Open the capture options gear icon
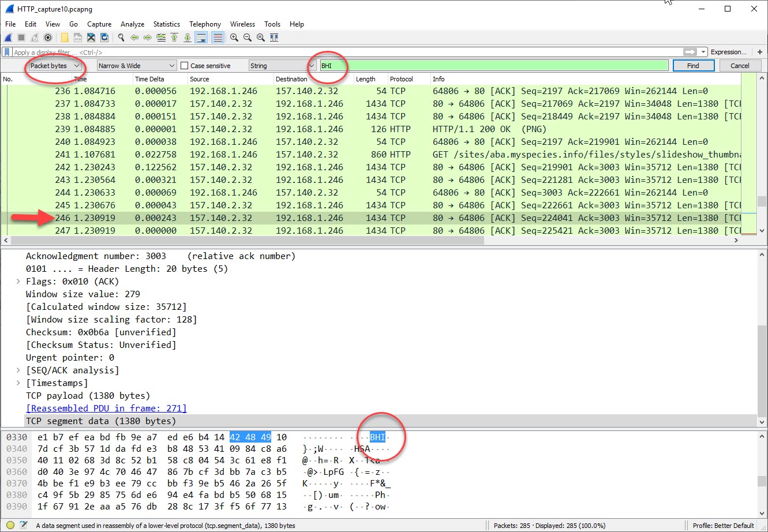The width and height of the screenshot is (768, 532). tap(48, 38)
